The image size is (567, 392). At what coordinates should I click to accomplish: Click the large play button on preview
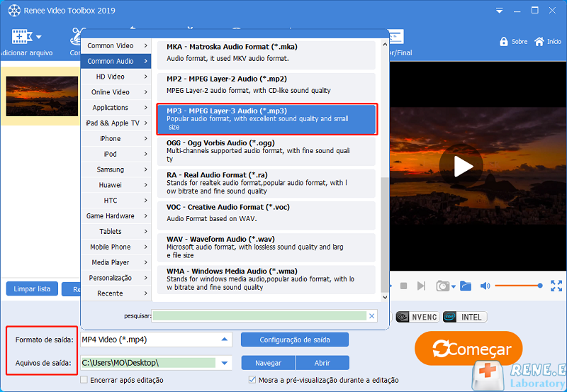[x=461, y=166]
